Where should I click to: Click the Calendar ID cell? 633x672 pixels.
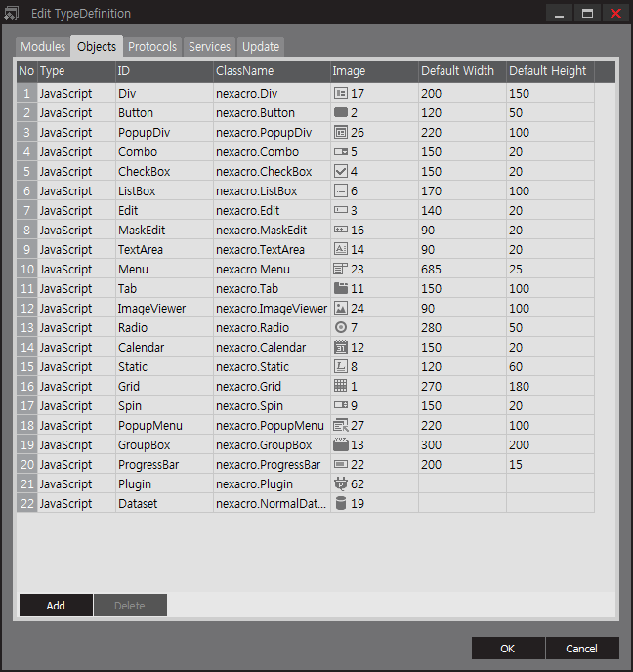point(164,347)
